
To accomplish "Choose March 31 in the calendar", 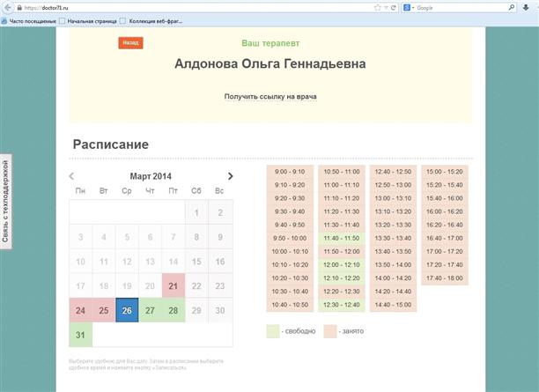I will pyautogui.click(x=80, y=336).
